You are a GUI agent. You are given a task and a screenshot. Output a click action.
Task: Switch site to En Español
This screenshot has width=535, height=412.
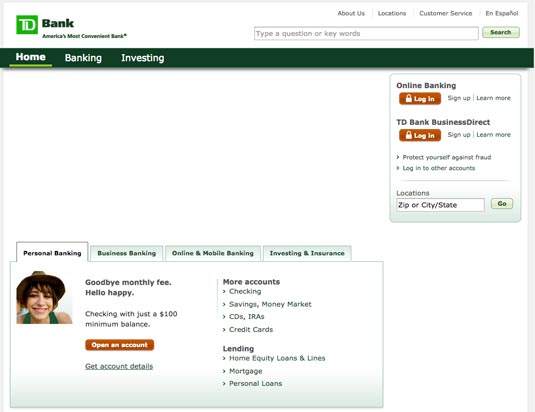pos(502,13)
